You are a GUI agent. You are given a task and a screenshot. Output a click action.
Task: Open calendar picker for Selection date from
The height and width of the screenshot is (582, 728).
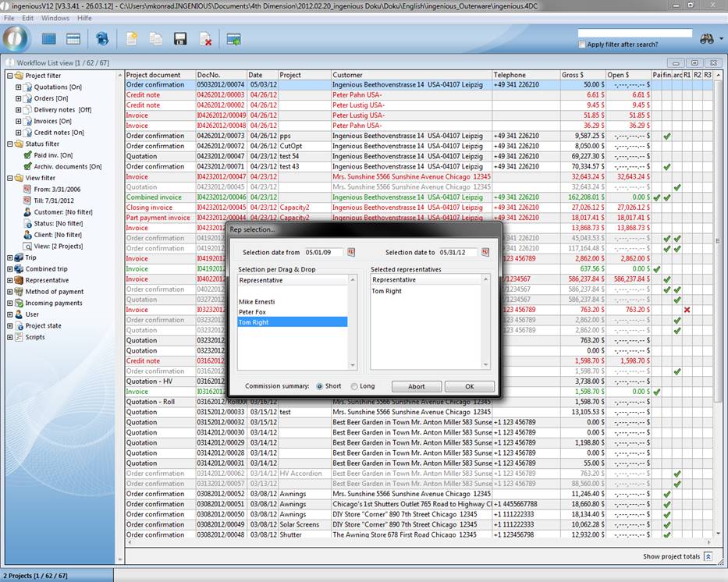351,252
